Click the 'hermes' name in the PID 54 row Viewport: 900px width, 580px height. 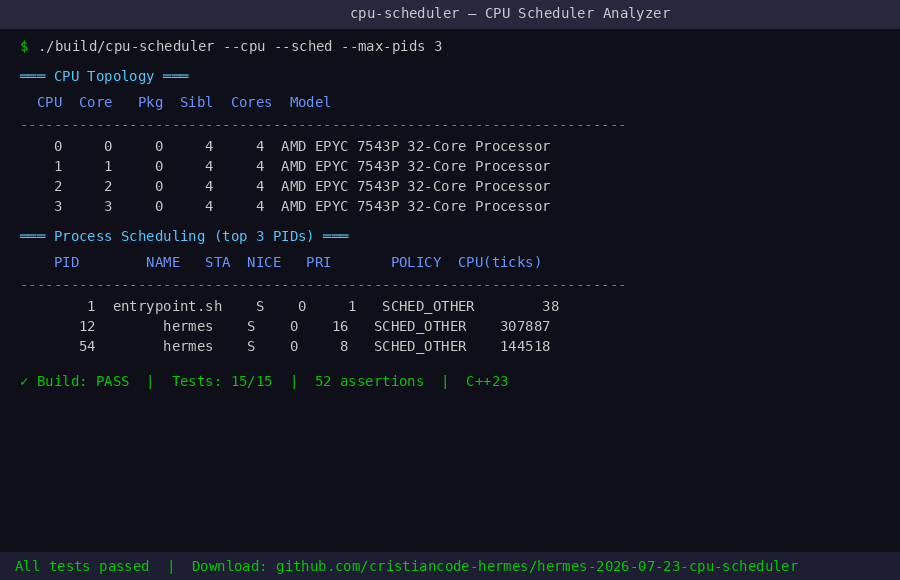point(188,347)
